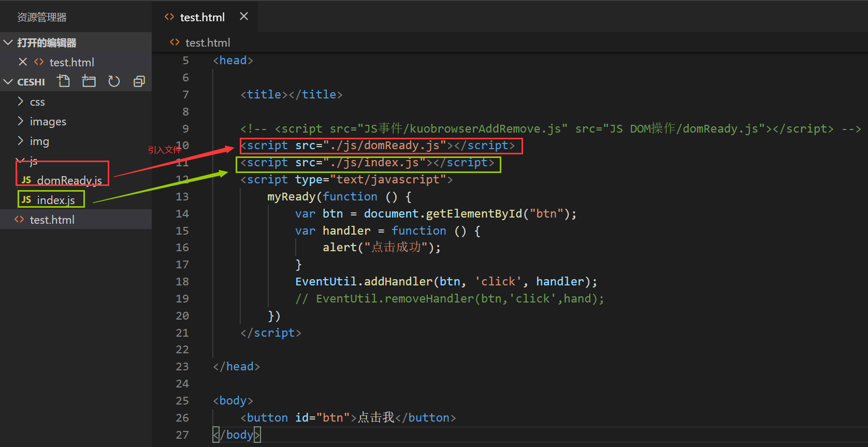The height and width of the screenshot is (447, 868).
Task: Click the <title></title> tag line
Action: [x=291, y=95]
